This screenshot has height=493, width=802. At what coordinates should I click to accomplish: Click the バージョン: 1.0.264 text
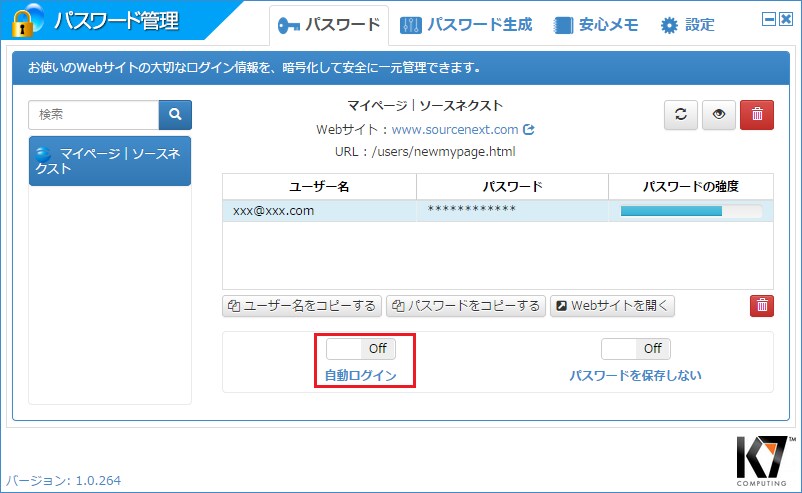tap(63, 480)
